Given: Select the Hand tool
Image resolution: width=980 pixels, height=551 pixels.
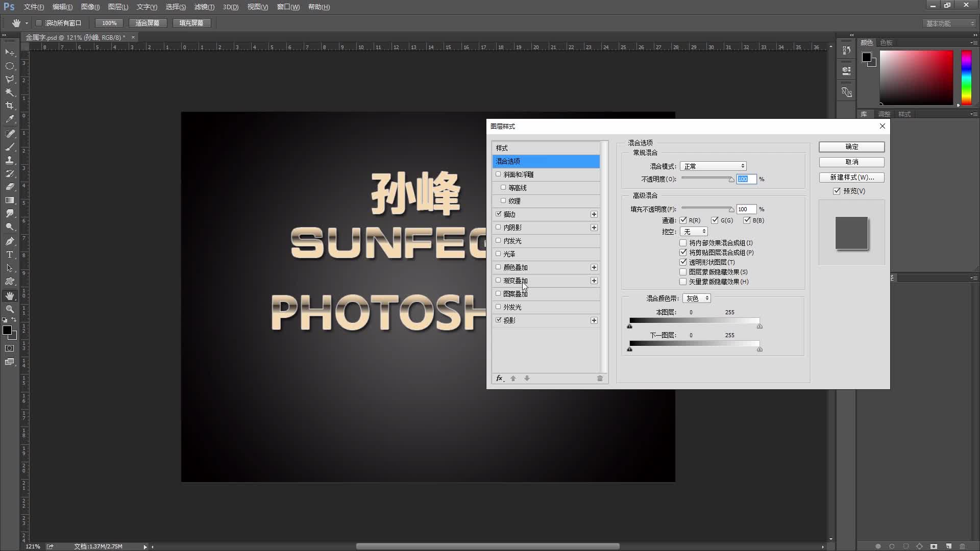Looking at the screenshot, I should coord(9,295).
